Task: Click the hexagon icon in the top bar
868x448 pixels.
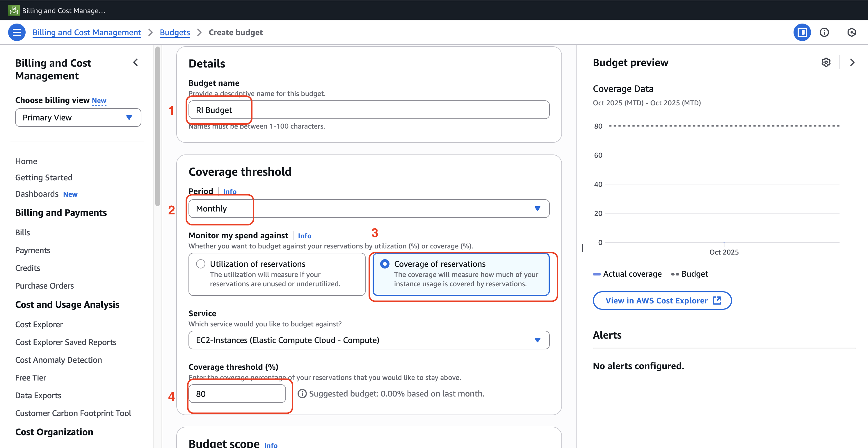Action: pos(851,32)
